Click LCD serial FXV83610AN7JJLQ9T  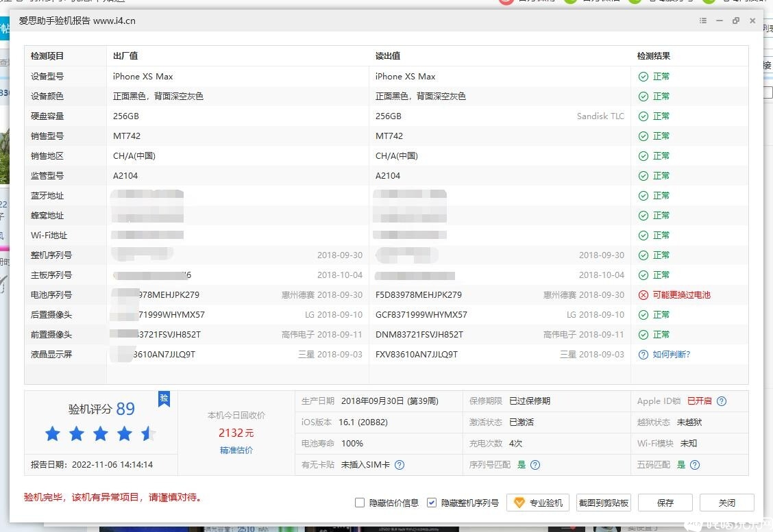click(417, 355)
